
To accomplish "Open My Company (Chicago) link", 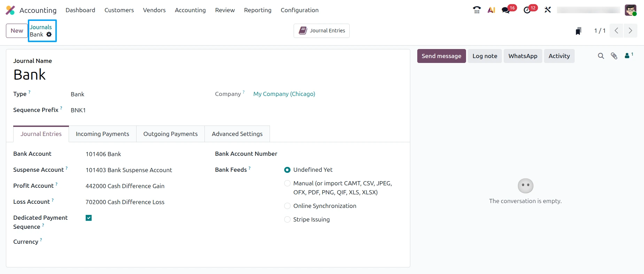I will click(x=284, y=94).
